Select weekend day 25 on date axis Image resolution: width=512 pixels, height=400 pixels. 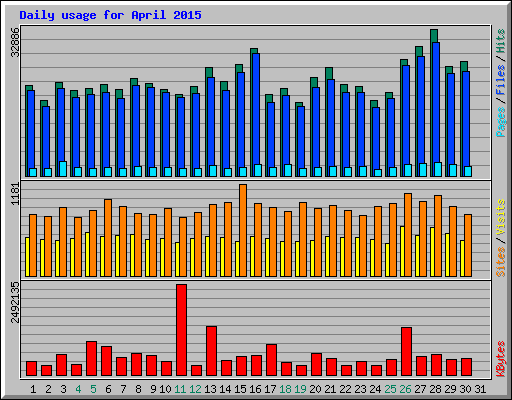tap(391, 389)
